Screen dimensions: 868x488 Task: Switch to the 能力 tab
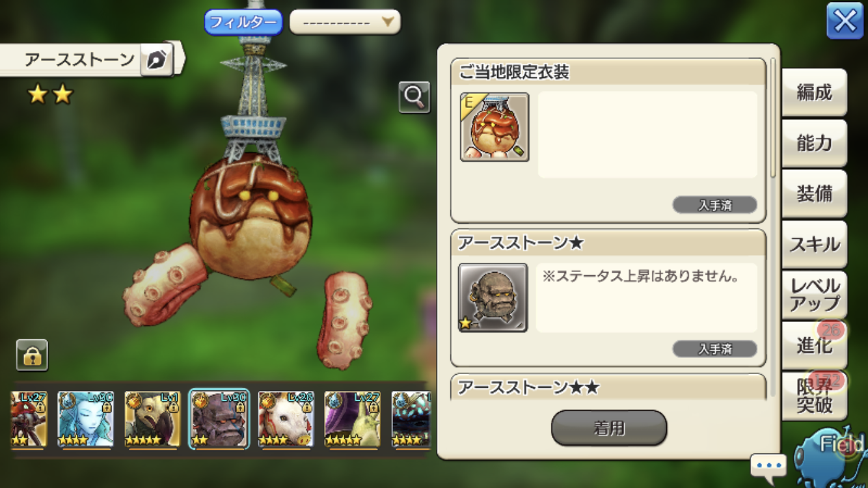[x=815, y=143]
